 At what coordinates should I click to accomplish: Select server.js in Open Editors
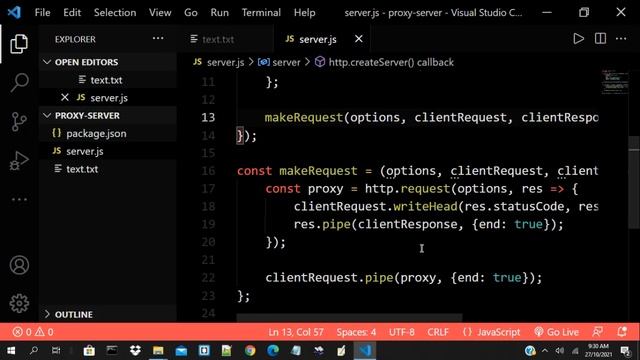point(109,98)
